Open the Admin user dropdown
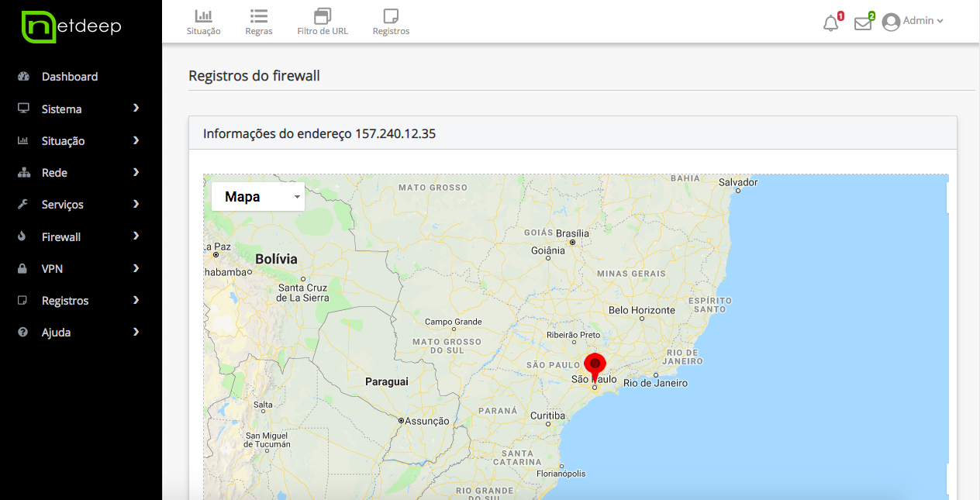The height and width of the screenshot is (500, 980). 913,22
